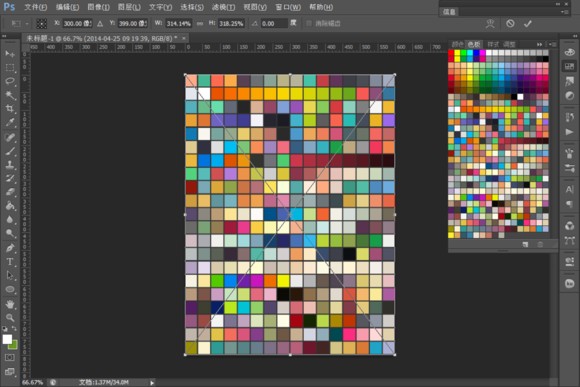Select the Blur tool
The image size is (580, 387).
pyautogui.click(x=10, y=219)
